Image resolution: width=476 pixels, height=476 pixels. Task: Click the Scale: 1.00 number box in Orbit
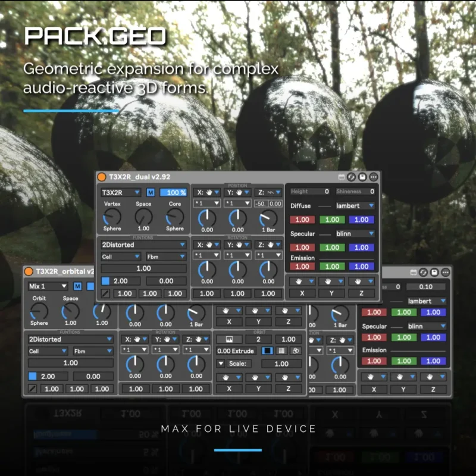281,364
